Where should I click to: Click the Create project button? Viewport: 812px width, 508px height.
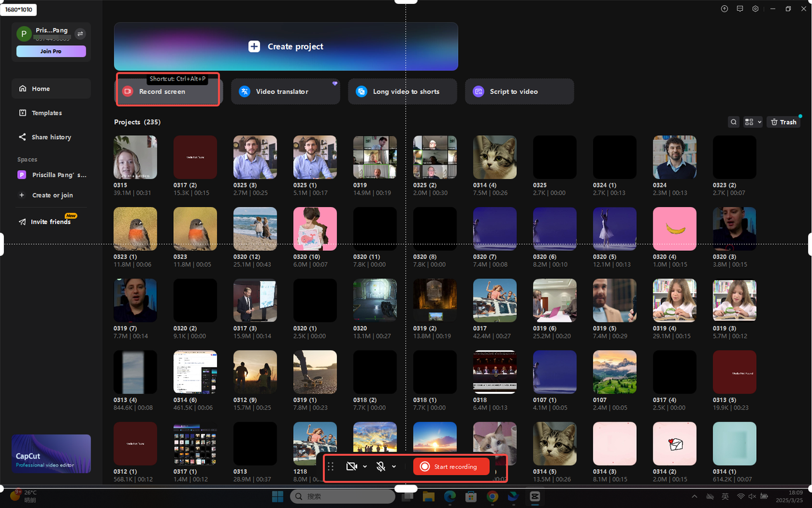pos(286,46)
